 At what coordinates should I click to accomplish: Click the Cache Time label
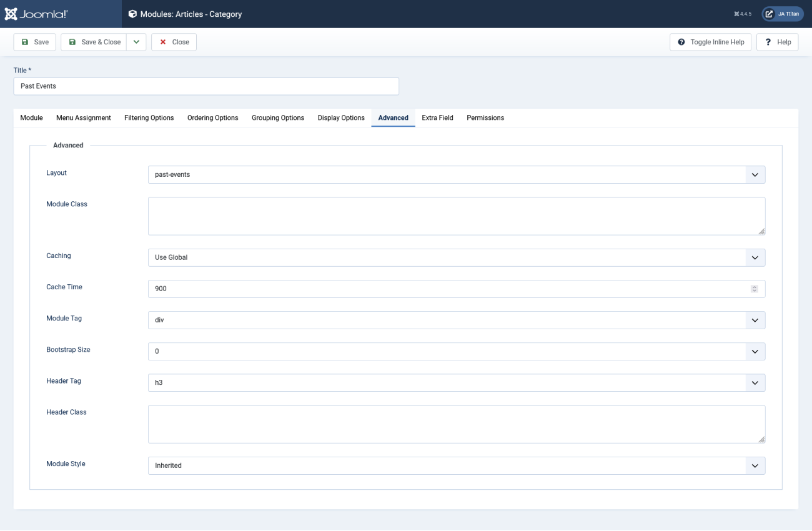click(x=64, y=287)
